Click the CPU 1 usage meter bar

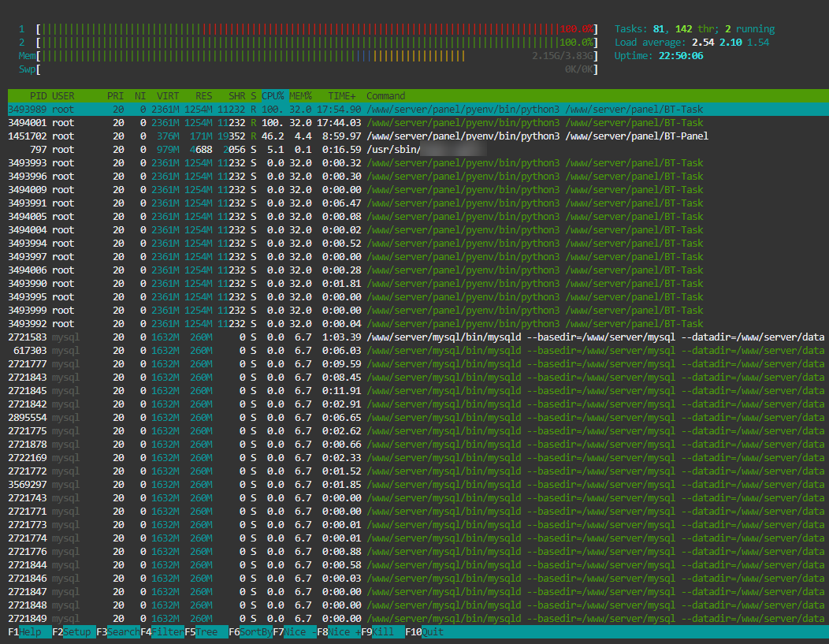(315, 29)
